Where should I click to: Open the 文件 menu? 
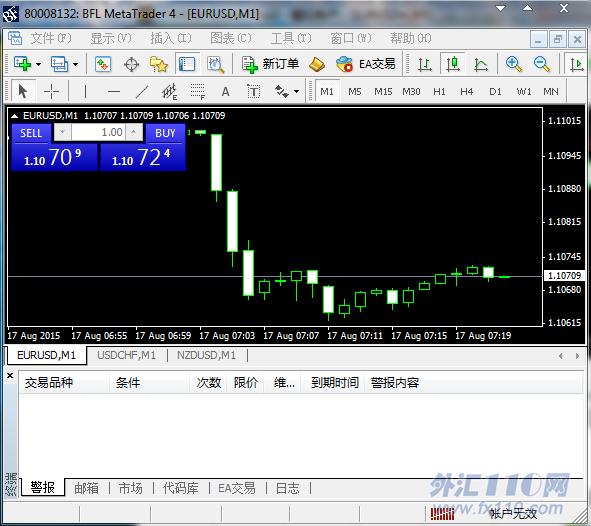pos(51,38)
